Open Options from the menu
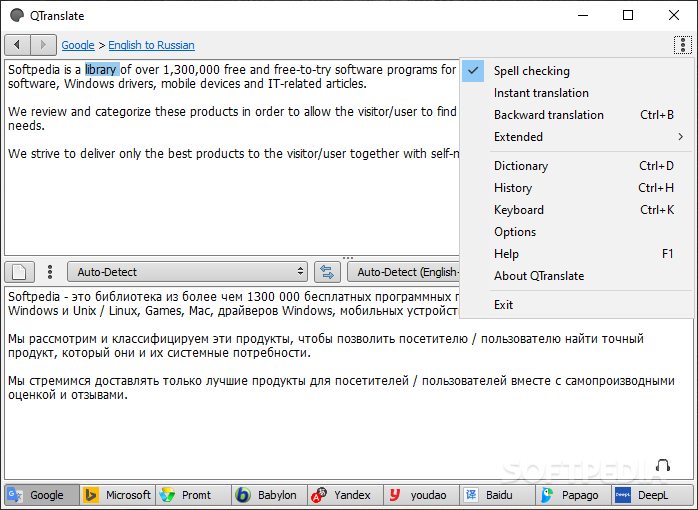Image resolution: width=698 pixels, height=510 pixels. (577, 231)
